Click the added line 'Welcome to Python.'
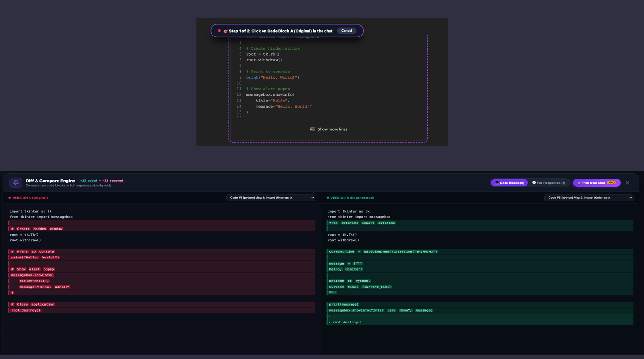The width and height of the screenshot is (644, 359). (x=480, y=281)
